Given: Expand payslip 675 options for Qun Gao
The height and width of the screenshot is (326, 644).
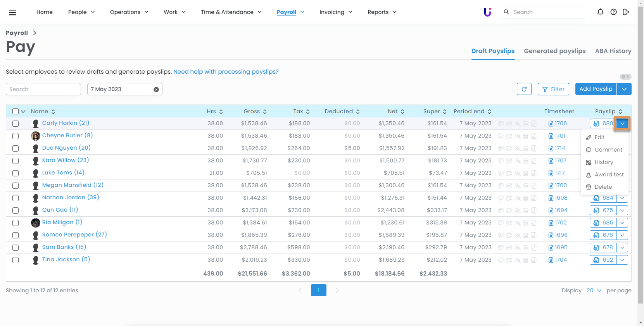Looking at the screenshot, I should tap(622, 210).
